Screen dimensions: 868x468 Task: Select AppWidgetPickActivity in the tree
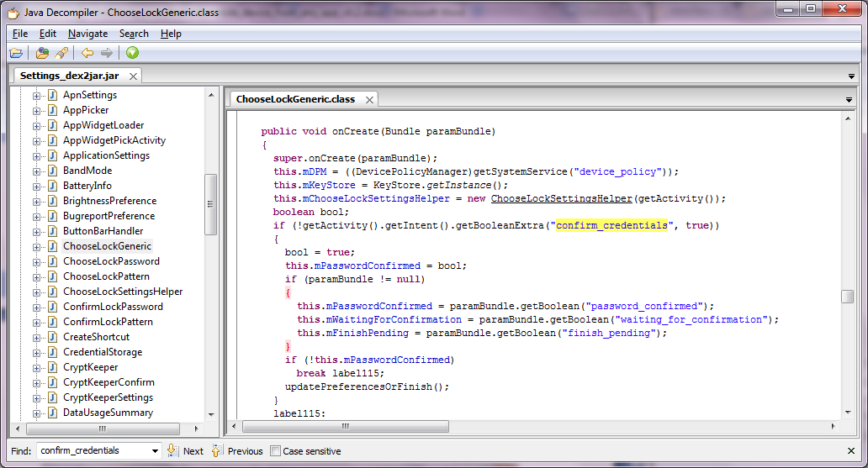point(114,140)
